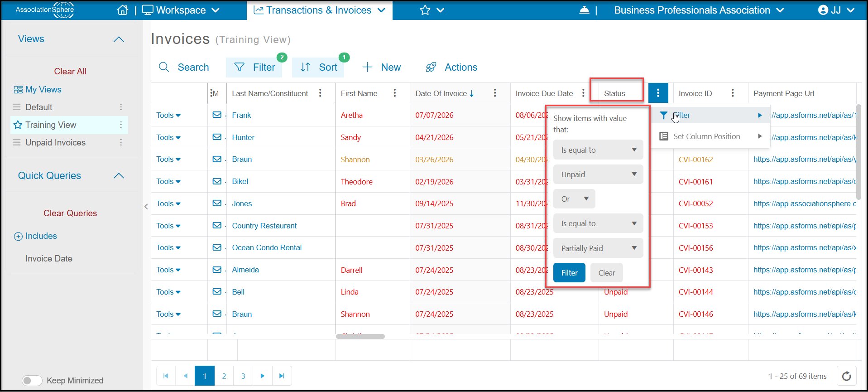The height and width of the screenshot is (392, 868).
Task: Click the Actions rocket icon
Action: [431, 67]
